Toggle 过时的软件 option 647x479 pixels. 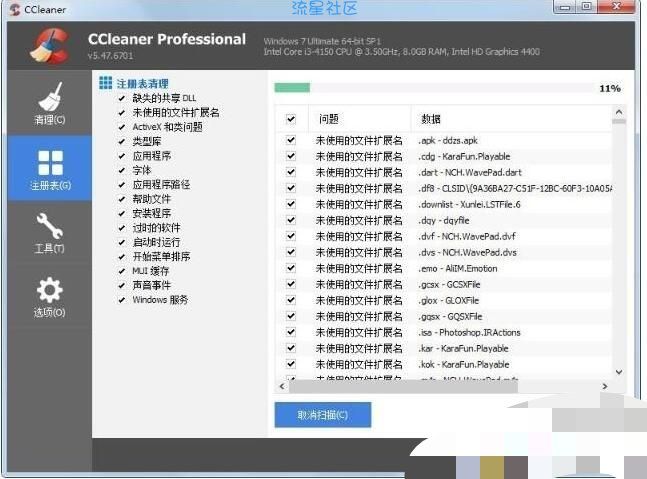[122, 228]
